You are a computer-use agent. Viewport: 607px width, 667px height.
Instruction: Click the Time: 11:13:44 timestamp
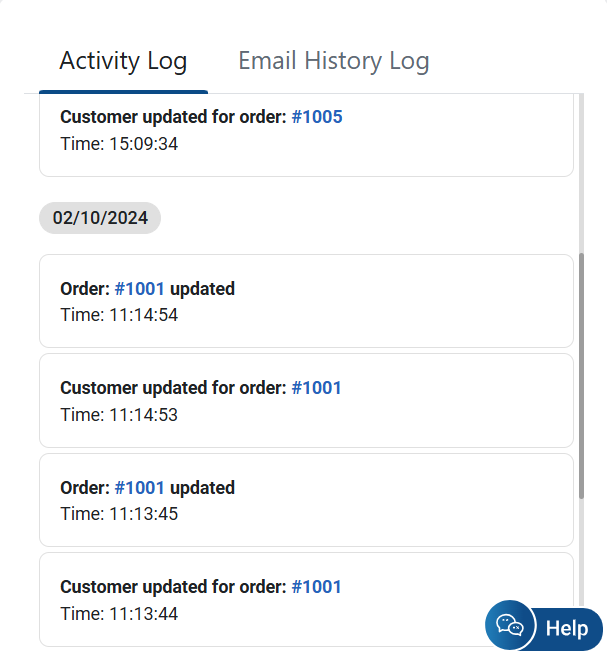click(x=119, y=613)
